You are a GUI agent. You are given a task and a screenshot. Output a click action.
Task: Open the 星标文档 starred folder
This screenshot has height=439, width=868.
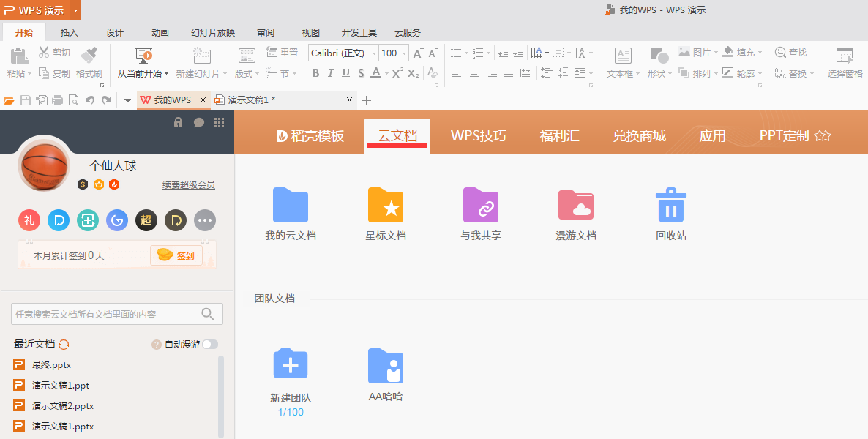pyautogui.click(x=386, y=206)
